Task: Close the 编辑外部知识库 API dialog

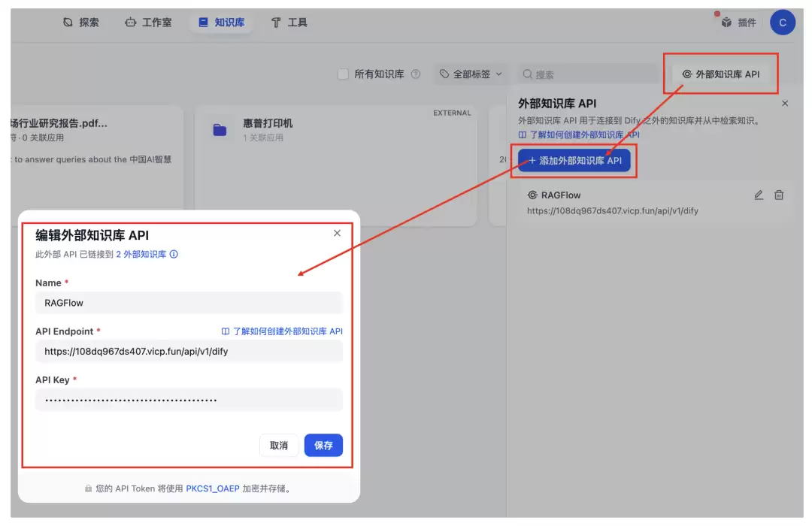Action: [337, 233]
